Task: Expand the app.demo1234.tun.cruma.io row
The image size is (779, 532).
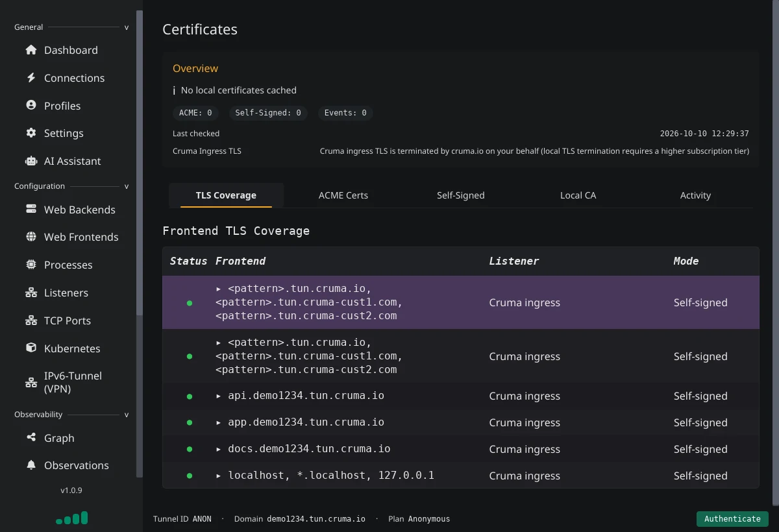Action: [219, 422]
